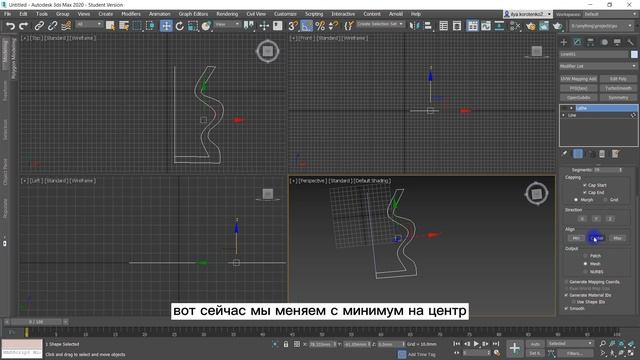Open Render Setup teapot icon

(x=531, y=26)
